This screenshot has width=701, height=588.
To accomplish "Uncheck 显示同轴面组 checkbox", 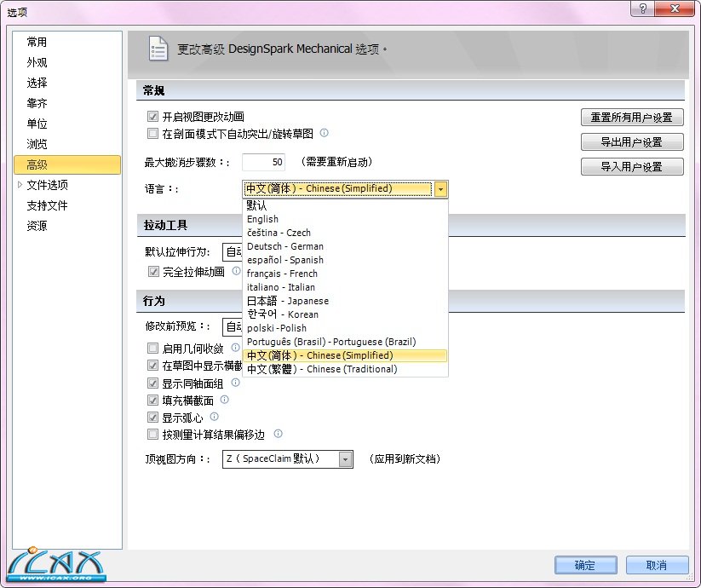I will coord(153,383).
